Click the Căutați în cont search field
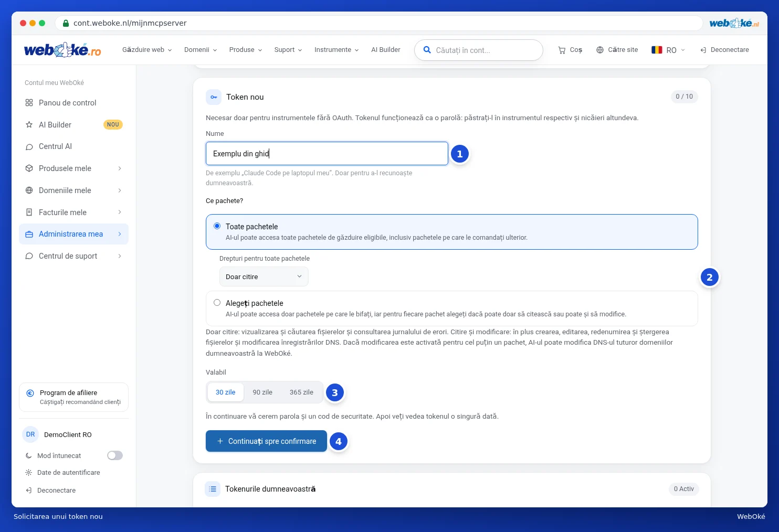 (479, 50)
